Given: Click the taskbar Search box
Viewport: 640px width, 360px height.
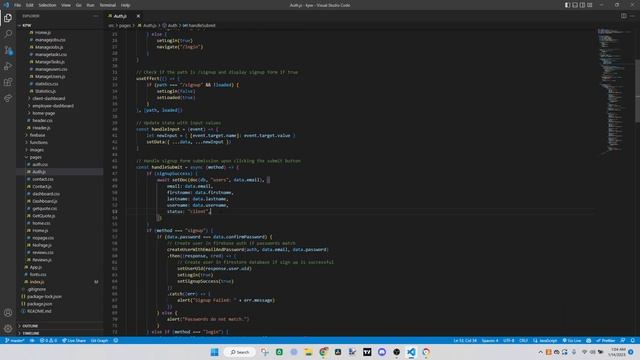Looking at the screenshot, I should (240, 352).
